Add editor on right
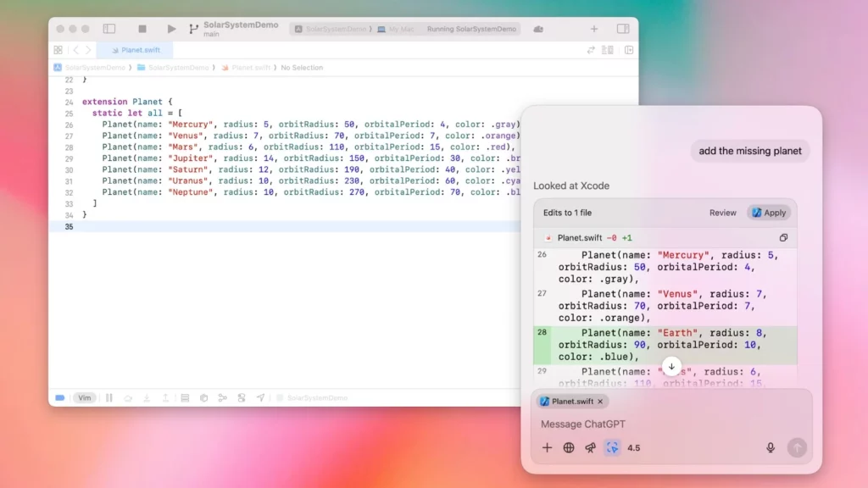The width and height of the screenshot is (868, 488). [x=629, y=50]
